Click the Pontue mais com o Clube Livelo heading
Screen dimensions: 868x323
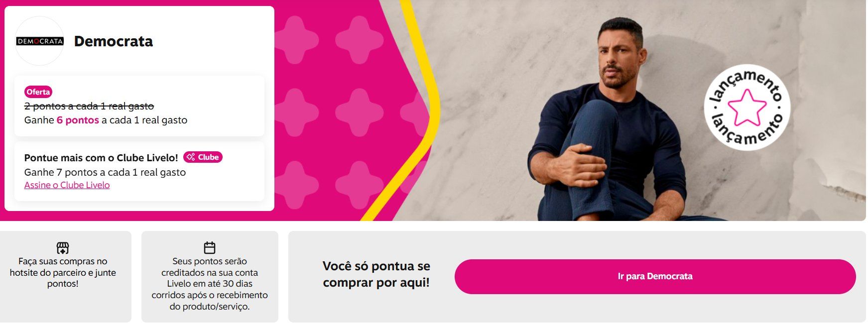(101, 158)
